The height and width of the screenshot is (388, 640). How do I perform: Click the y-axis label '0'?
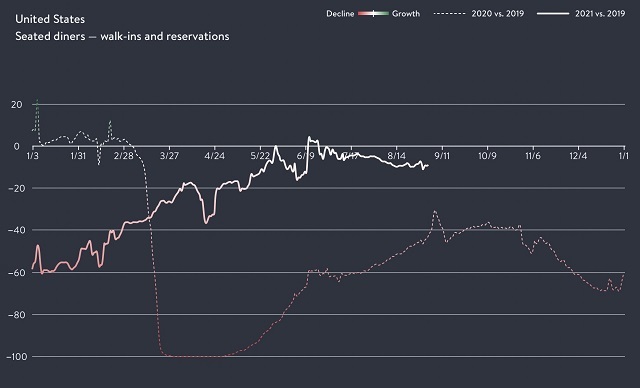click(17, 146)
